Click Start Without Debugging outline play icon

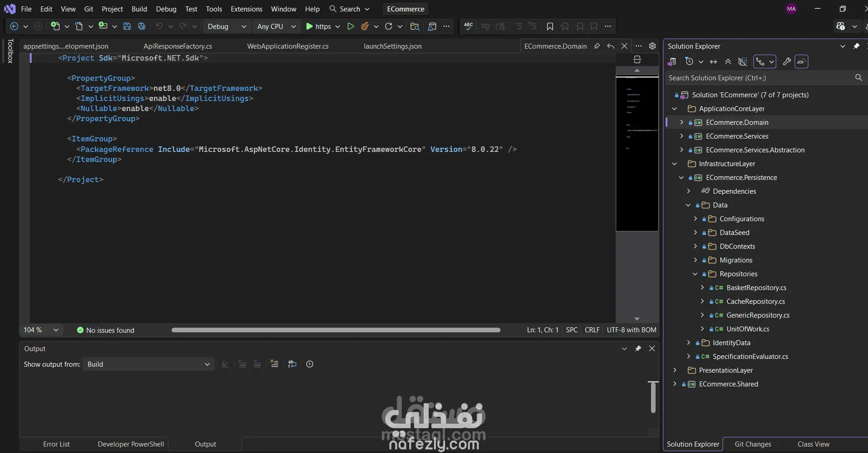(x=351, y=26)
